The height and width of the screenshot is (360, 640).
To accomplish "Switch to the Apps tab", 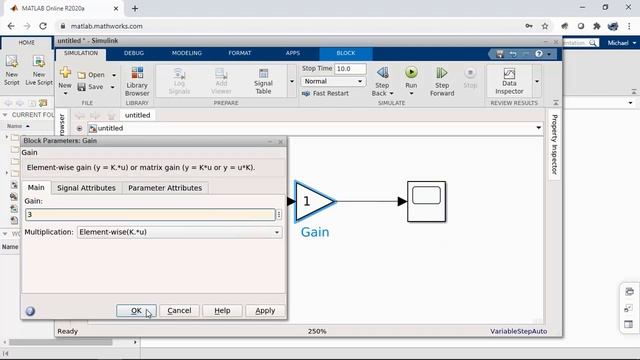I will [x=293, y=53].
